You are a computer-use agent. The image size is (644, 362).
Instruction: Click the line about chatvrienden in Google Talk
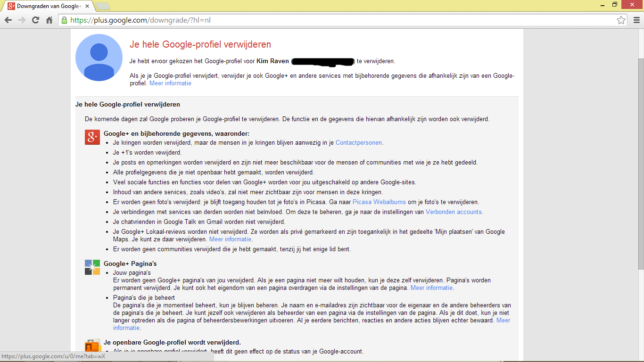tap(199, 222)
